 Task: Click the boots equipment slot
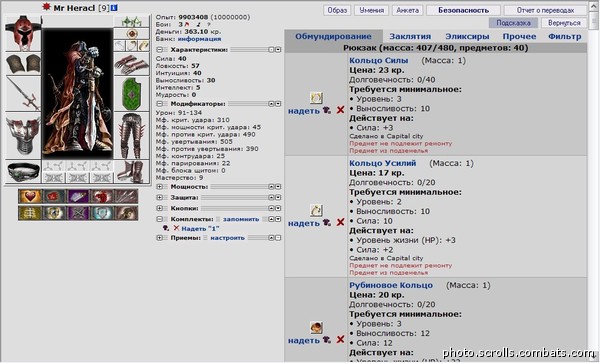coord(132,171)
